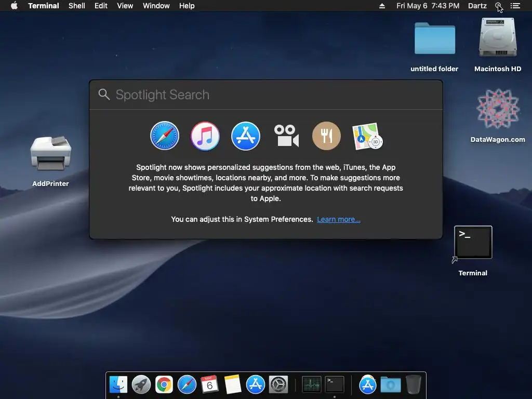532x399 pixels.
Task: Open the Maps icon in Spotlight panel
Action: pyautogui.click(x=367, y=136)
